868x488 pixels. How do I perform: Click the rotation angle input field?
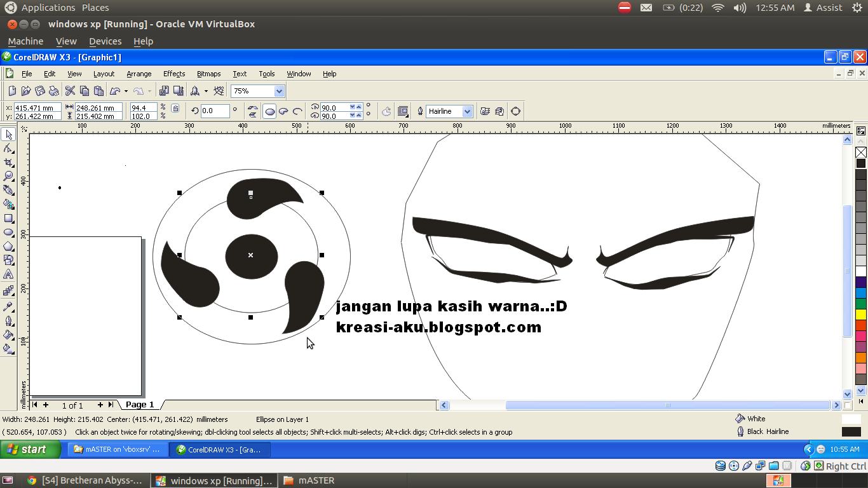click(215, 111)
